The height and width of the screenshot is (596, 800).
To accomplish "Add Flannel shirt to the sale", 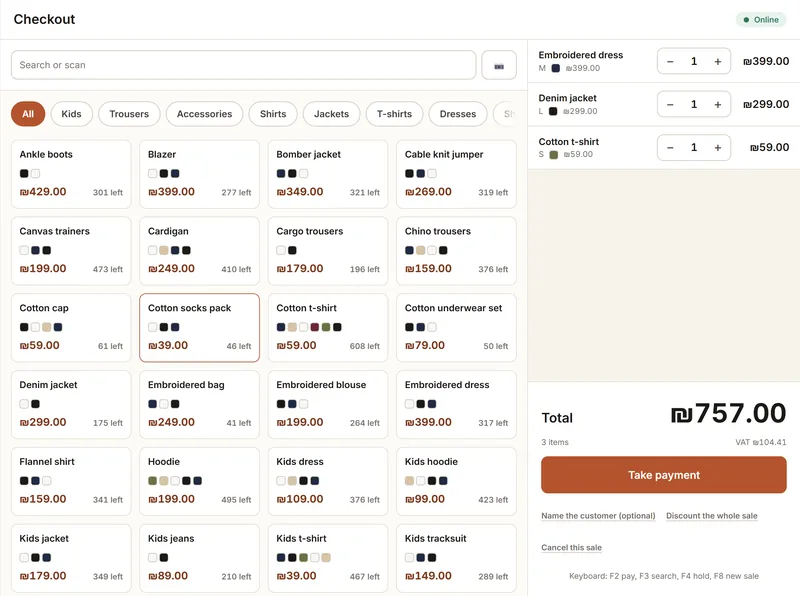I will pos(71,481).
